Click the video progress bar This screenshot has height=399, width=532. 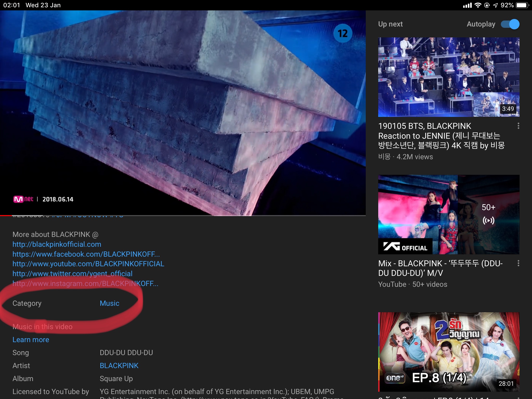pyautogui.click(x=183, y=215)
